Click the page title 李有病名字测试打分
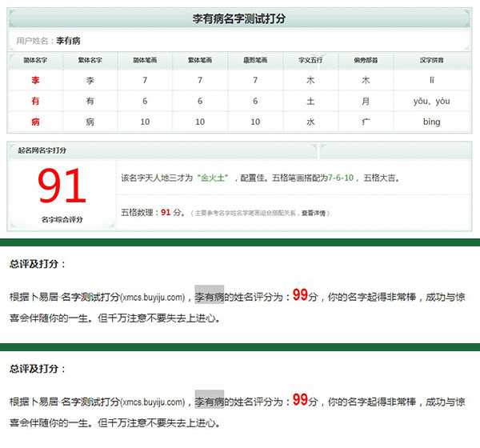Screen dimensions: 480x448 point(239,18)
